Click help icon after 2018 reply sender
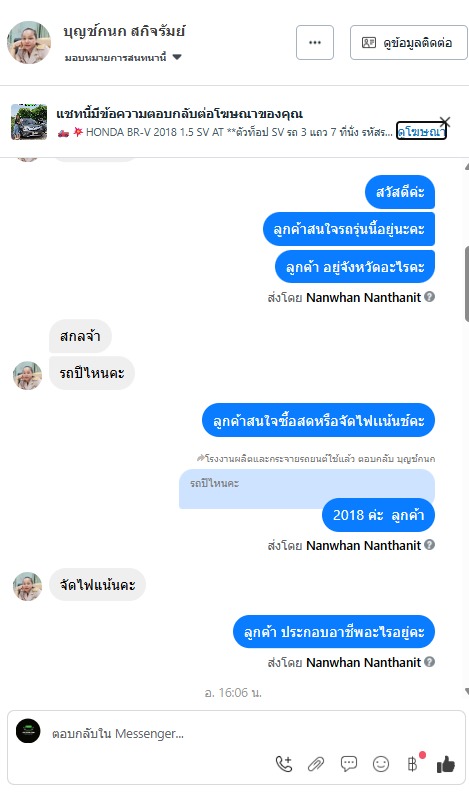This screenshot has width=469, height=792. point(429,544)
